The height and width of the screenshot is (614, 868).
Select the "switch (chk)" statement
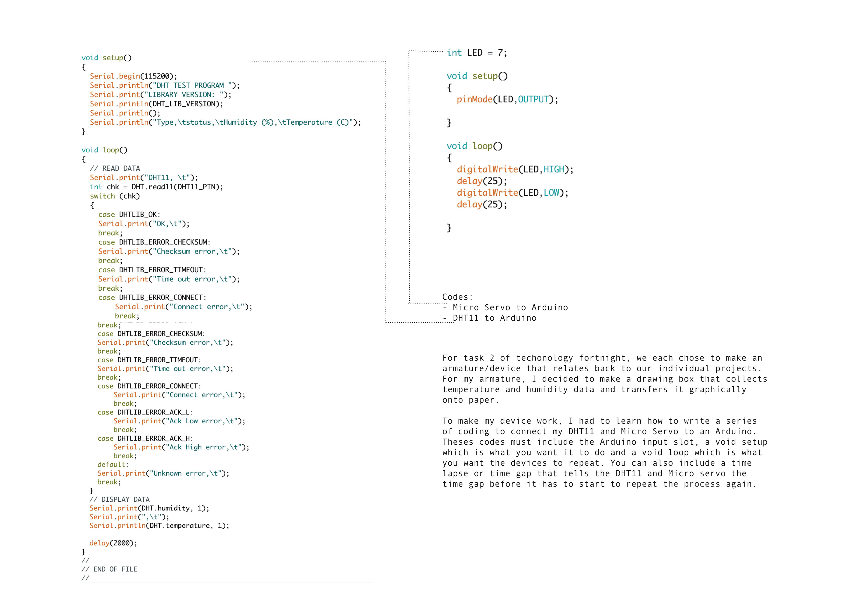[x=115, y=196]
